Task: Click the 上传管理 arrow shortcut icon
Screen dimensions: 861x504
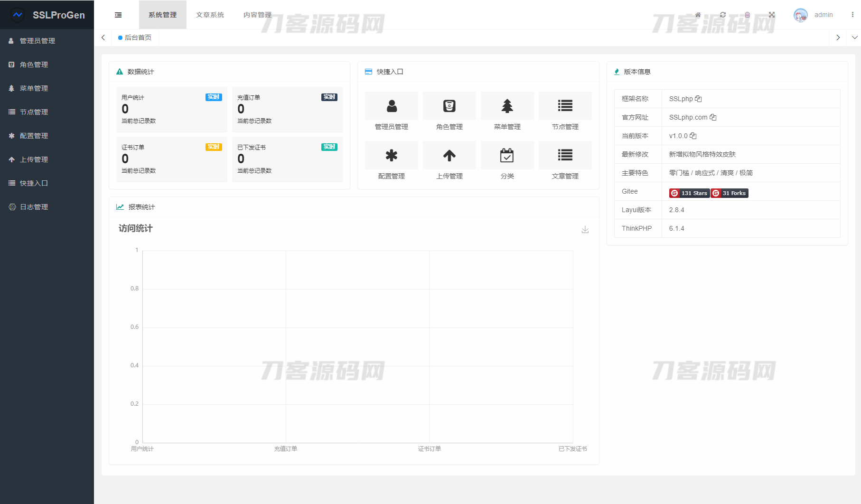Action: click(449, 155)
